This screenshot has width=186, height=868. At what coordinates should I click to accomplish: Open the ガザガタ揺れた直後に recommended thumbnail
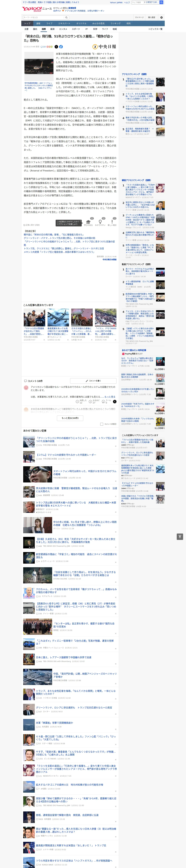(x=82, y=317)
